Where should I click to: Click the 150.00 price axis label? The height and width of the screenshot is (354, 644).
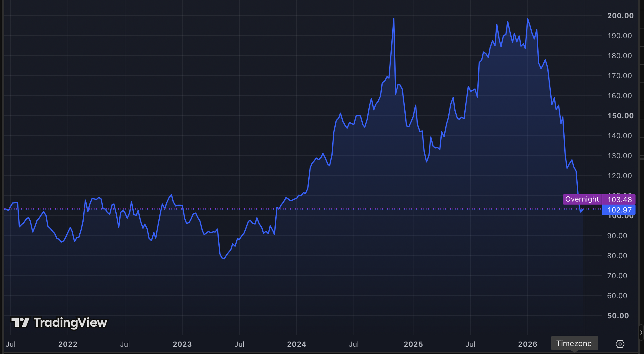point(620,116)
